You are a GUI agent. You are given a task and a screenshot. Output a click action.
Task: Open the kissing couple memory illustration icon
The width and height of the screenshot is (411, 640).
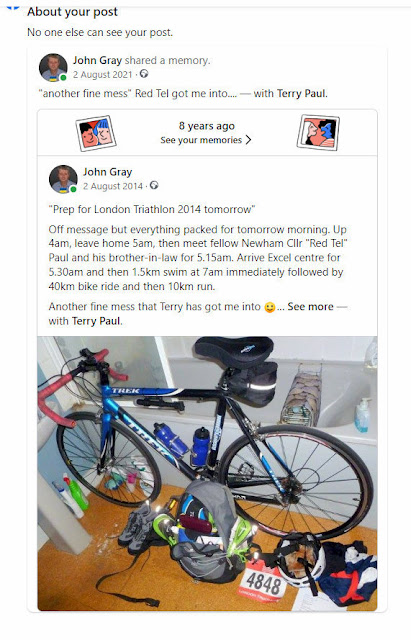point(318,133)
